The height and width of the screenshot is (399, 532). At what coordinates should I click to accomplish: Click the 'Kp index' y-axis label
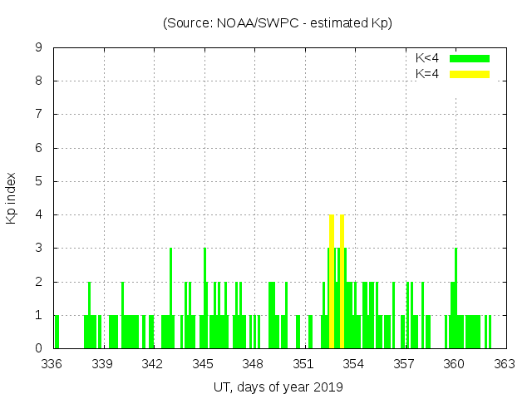pos(12,198)
